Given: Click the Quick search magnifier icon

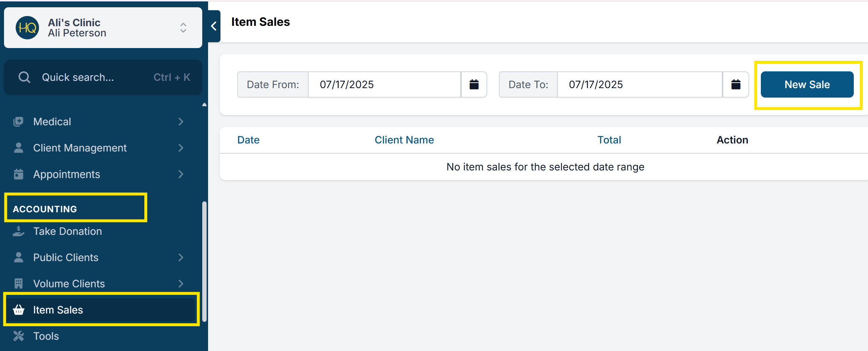Looking at the screenshot, I should [24, 77].
